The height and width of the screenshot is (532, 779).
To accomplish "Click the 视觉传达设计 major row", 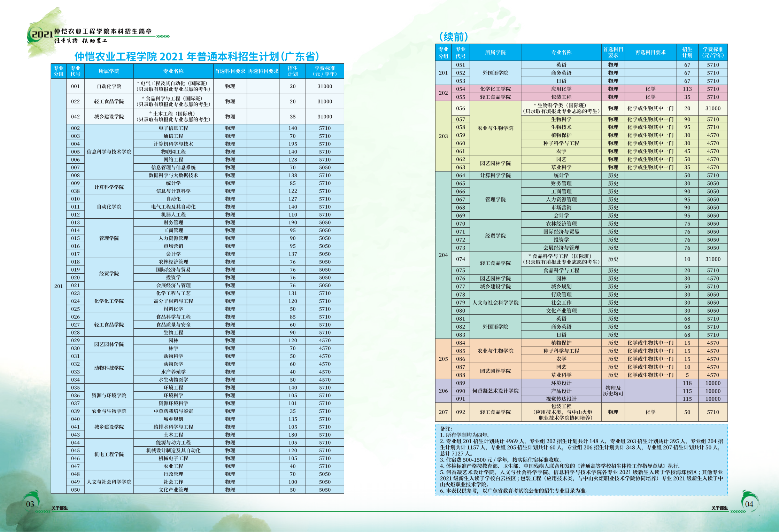I will click(x=561, y=399).
